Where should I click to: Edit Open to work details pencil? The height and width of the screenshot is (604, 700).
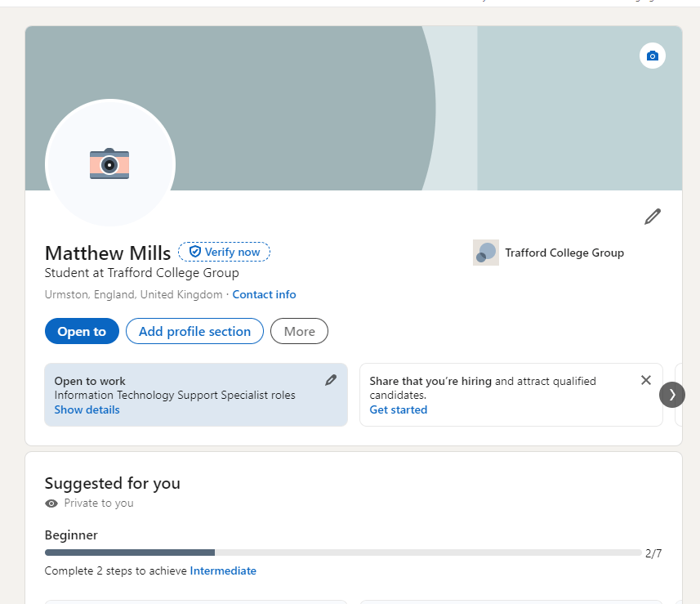coord(331,380)
